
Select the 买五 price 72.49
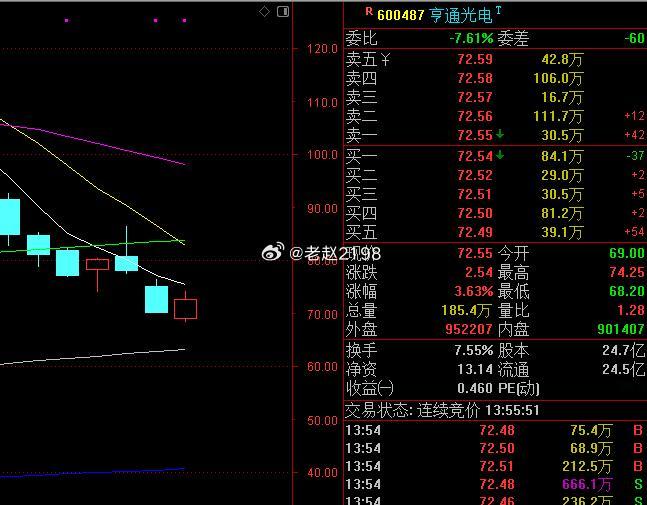click(475, 232)
